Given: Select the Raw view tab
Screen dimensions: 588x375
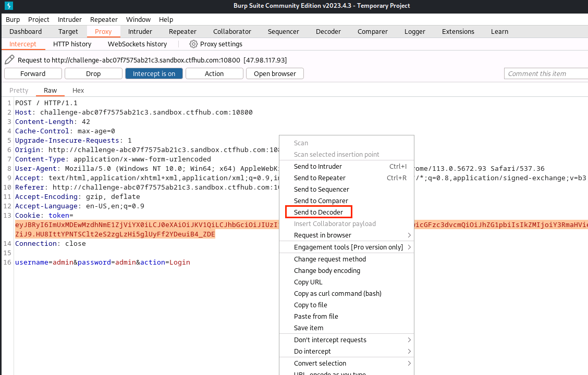Looking at the screenshot, I should tap(50, 90).
